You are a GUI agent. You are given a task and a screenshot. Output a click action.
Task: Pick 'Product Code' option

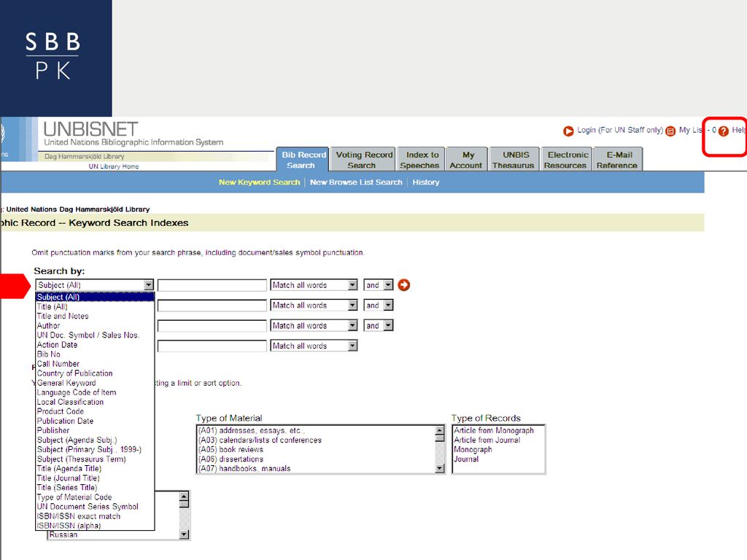95,411
